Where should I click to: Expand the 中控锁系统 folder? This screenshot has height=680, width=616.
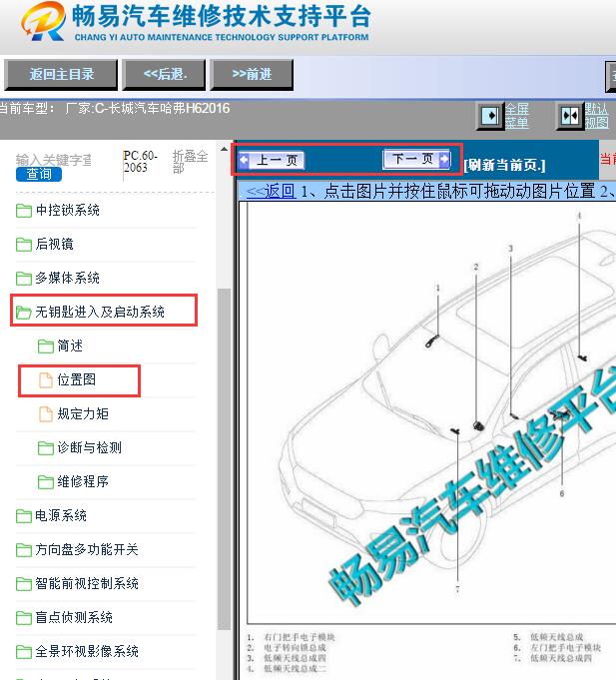(67, 211)
